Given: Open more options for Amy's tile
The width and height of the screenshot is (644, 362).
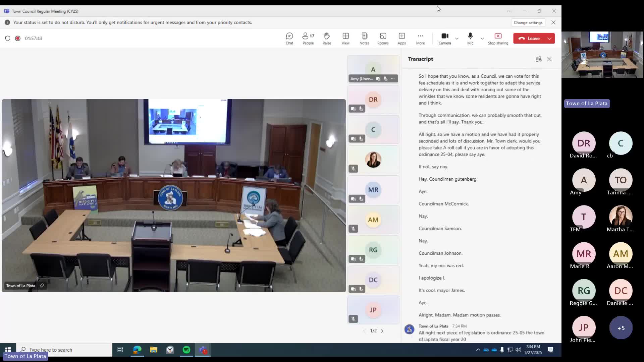Looking at the screenshot, I should pos(393,79).
